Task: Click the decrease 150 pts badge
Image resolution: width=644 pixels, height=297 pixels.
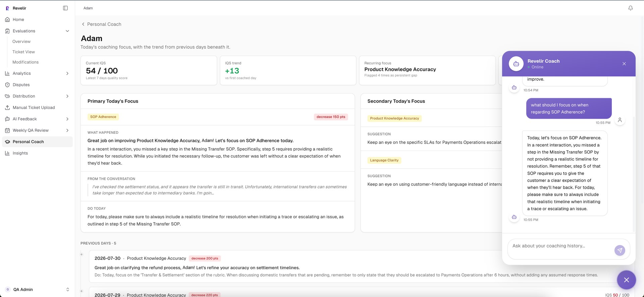Action: coord(331,117)
